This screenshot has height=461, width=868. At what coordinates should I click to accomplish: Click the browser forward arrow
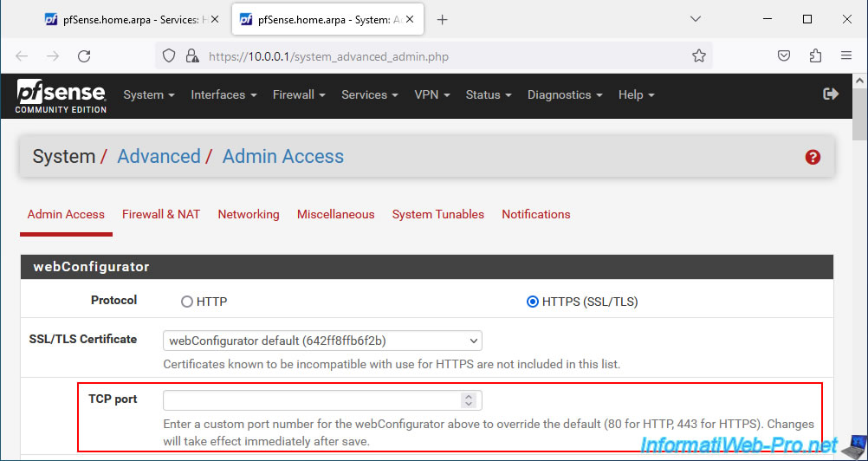pos(53,56)
